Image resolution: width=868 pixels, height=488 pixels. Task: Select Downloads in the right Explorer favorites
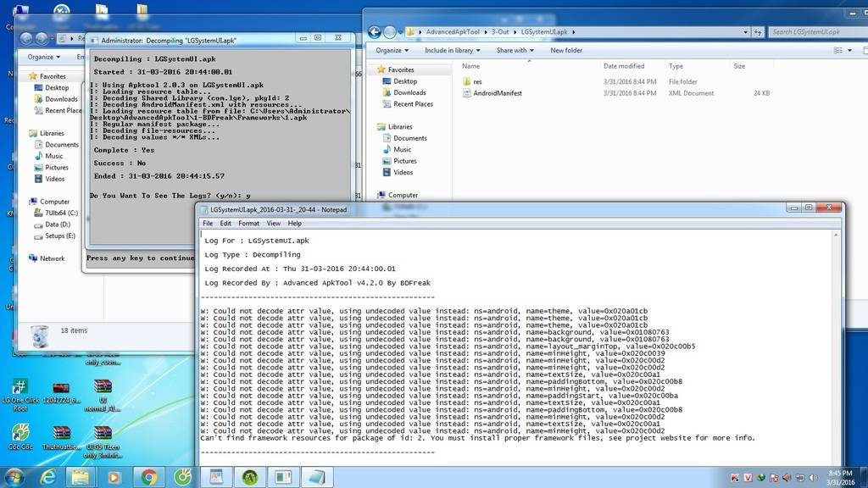(409, 92)
